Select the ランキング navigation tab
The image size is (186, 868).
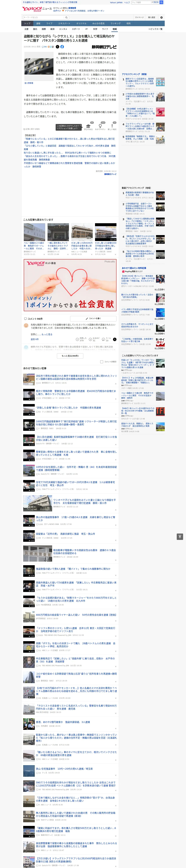(x=115, y=24)
